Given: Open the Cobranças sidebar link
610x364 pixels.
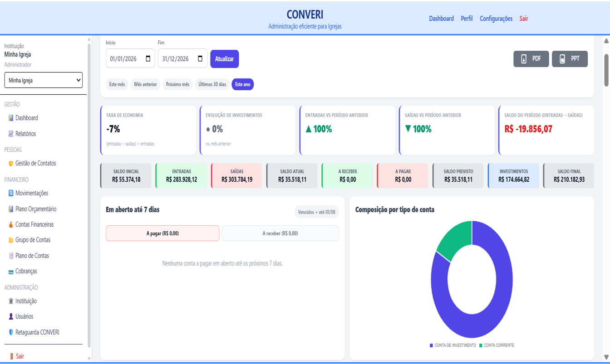Looking at the screenshot, I should [x=26, y=271].
